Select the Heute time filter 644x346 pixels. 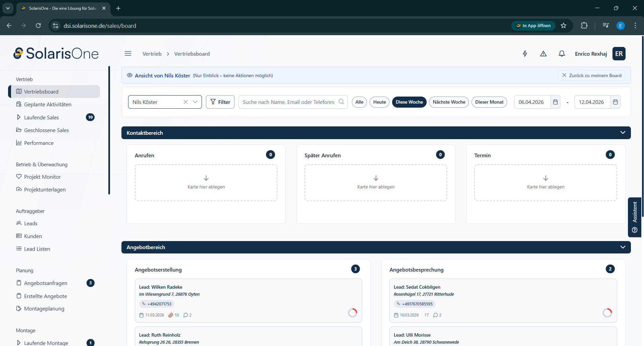[379, 102]
